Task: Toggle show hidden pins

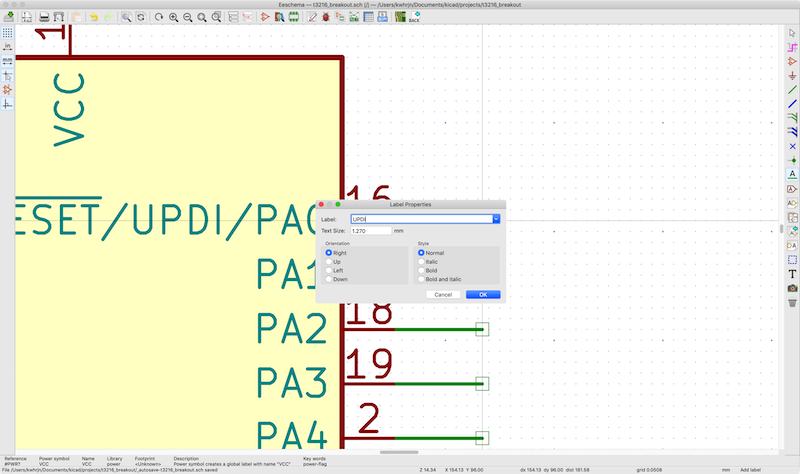Action: (x=7, y=90)
